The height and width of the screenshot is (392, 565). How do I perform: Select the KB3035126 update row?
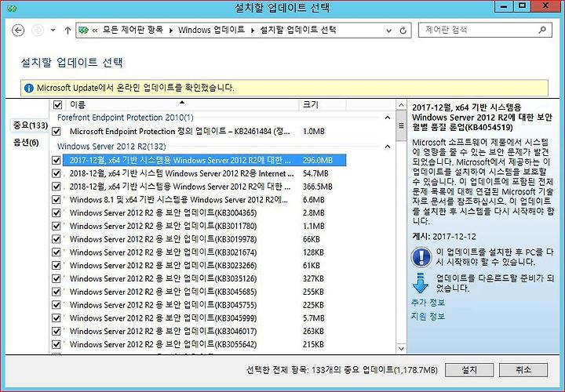(x=204, y=278)
